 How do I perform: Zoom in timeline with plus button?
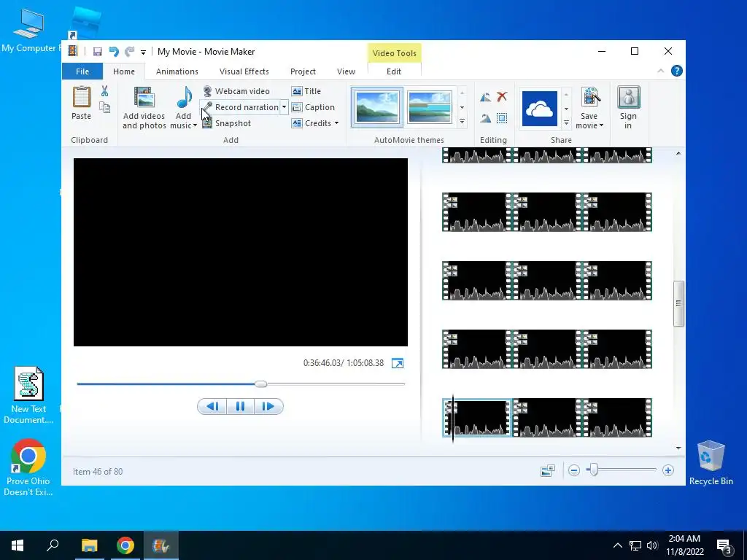(668, 470)
